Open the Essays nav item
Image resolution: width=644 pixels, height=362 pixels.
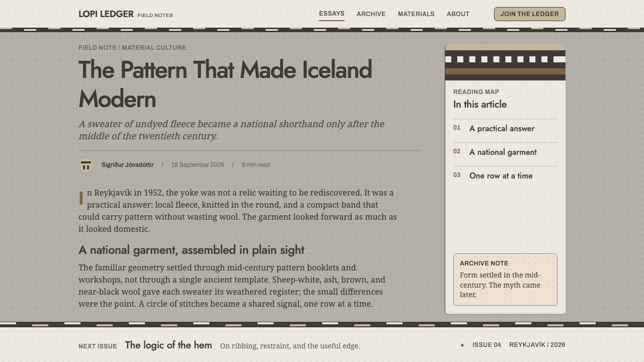332,14
